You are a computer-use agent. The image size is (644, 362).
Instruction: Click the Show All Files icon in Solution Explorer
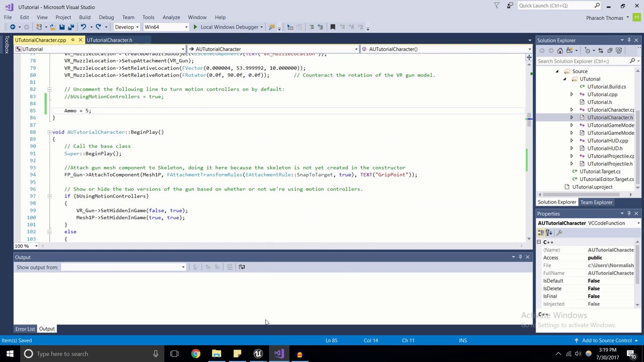tap(619, 51)
